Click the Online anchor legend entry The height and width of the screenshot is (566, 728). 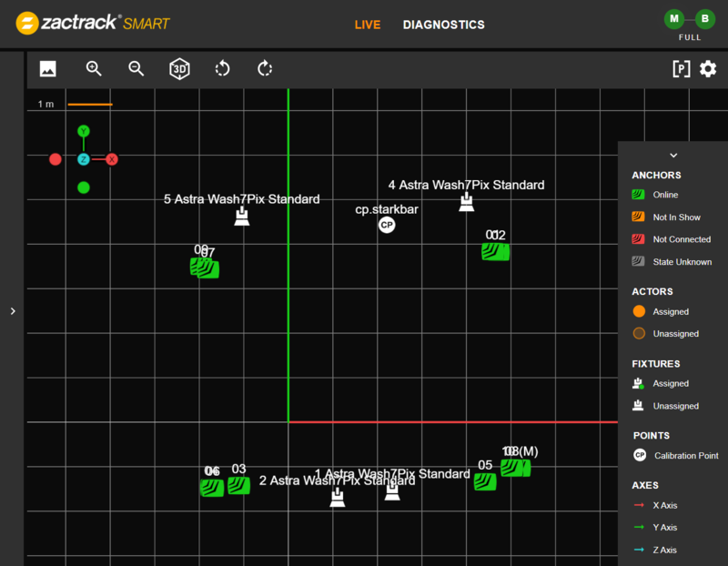point(655,195)
